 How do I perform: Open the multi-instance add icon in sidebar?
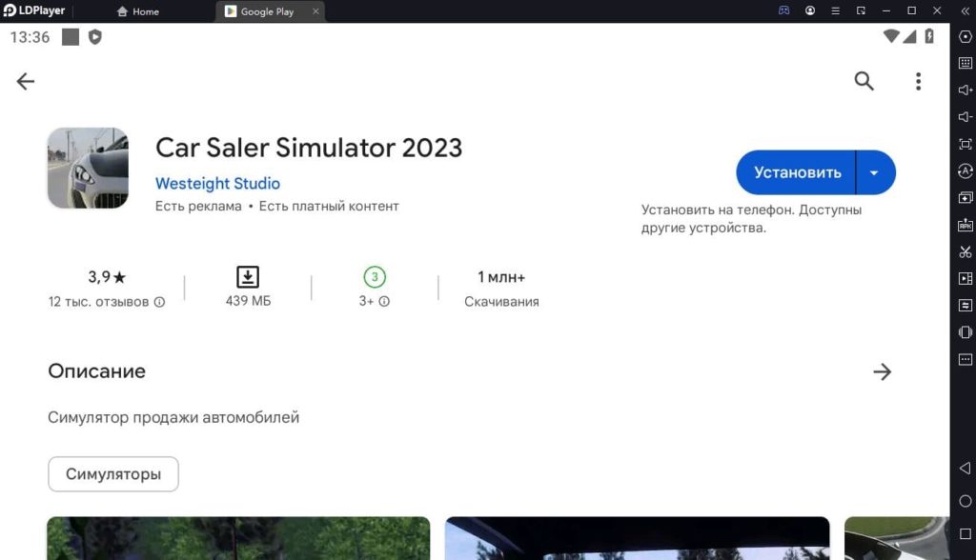pyautogui.click(x=965, y=198)
